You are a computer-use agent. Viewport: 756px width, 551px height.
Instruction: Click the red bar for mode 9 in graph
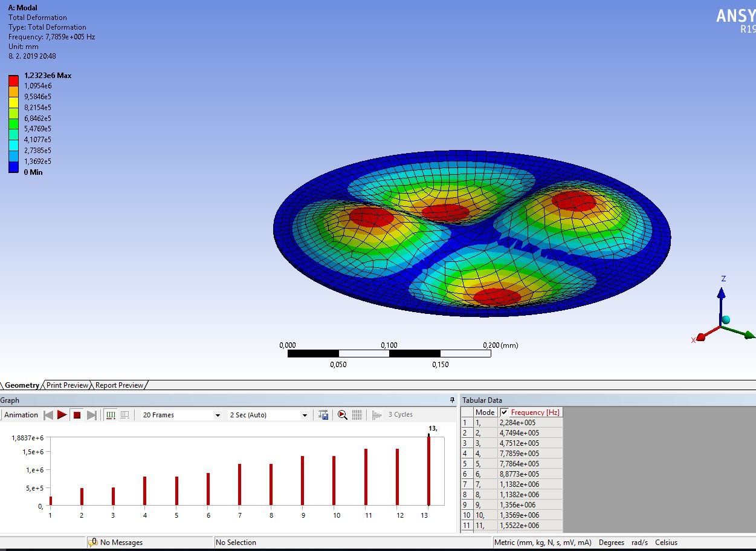pos(302,480)
